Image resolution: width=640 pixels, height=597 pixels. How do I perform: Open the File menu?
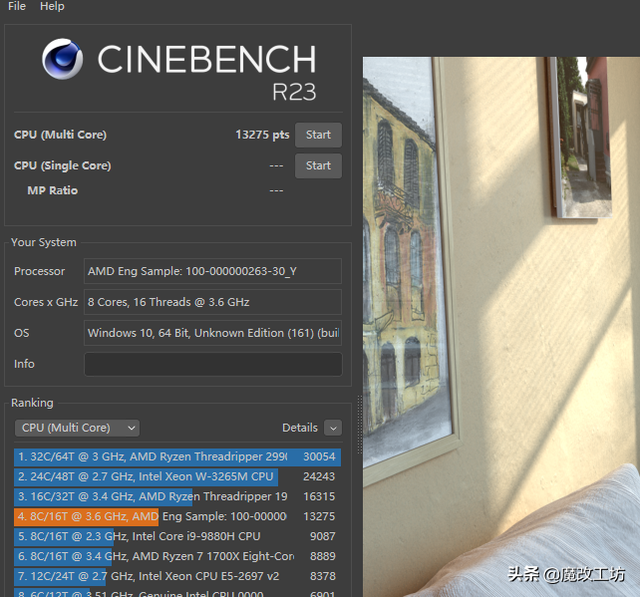pos(17,6)
